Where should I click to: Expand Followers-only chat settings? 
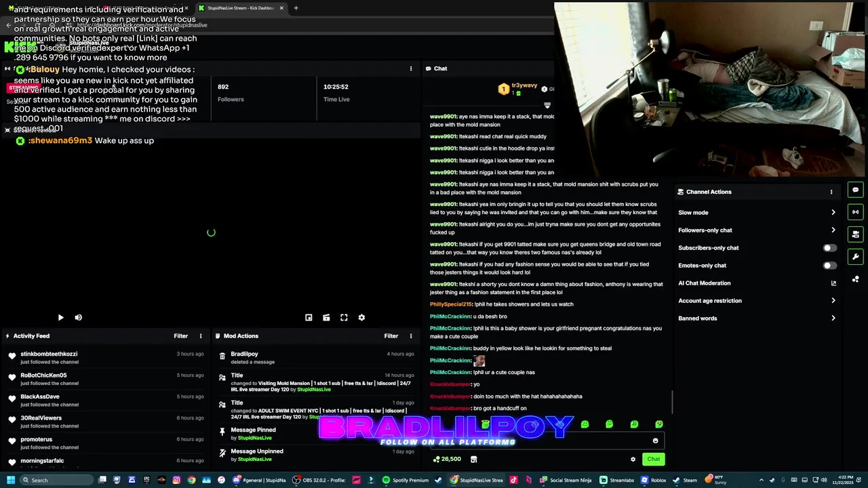click(x=757, y=230)
